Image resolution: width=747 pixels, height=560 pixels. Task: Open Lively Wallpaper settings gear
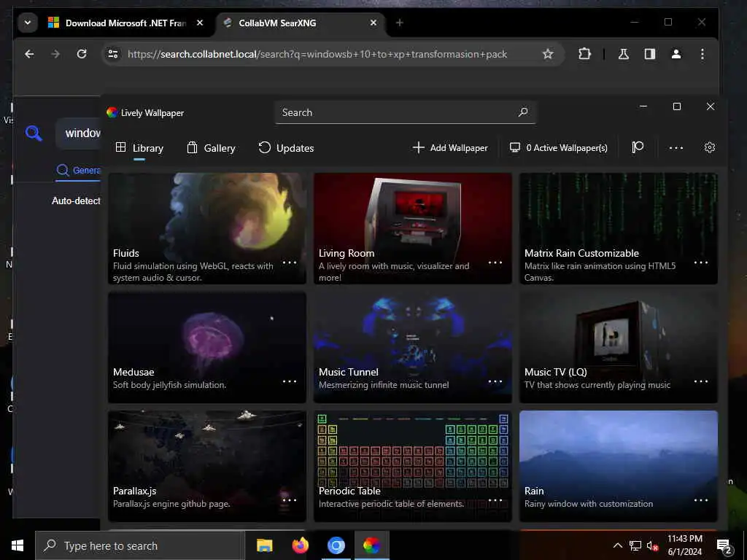tap(709, 147)
